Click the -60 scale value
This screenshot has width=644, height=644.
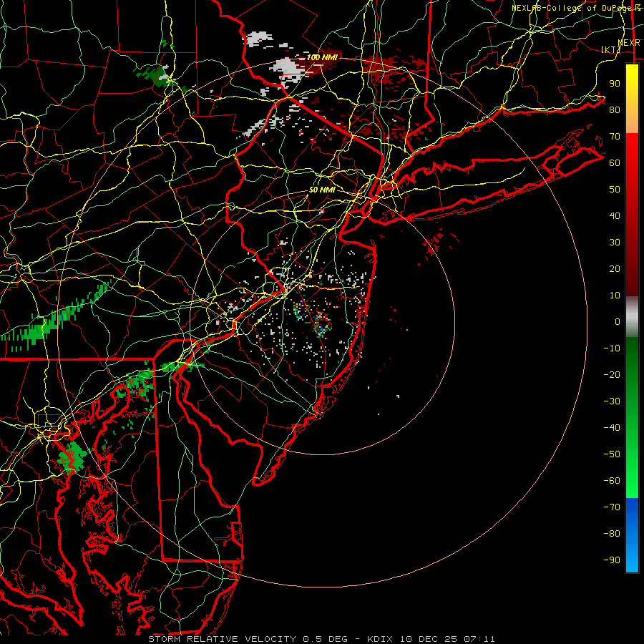[x=612, y=481]
